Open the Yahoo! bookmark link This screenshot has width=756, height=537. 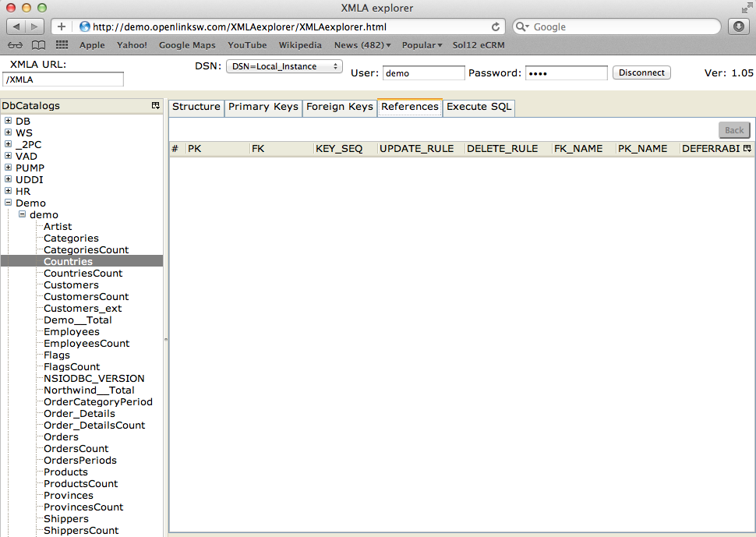tap(132, 45)
